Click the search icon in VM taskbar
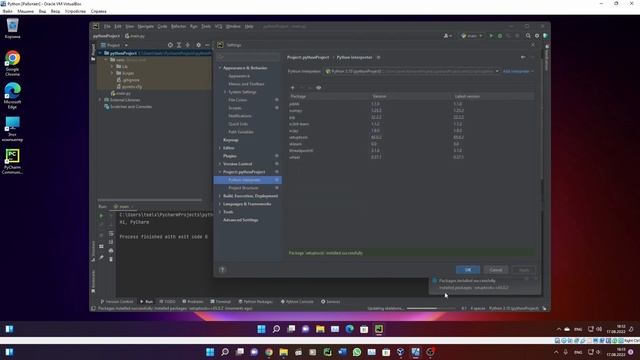The image size is (640, 360). click(x=276, y=329)
